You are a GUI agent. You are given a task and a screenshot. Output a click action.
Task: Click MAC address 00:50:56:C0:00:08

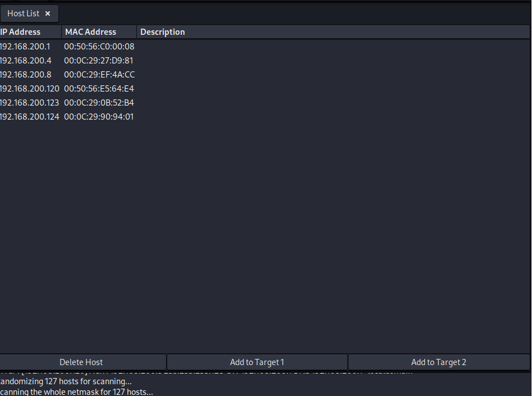coord(99,47)
